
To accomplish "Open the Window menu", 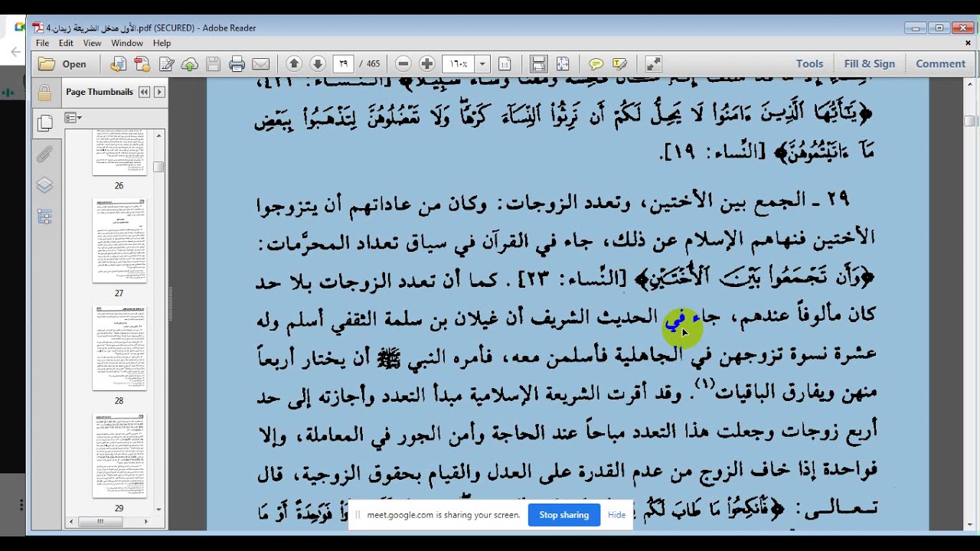I will tap(127, 44).
